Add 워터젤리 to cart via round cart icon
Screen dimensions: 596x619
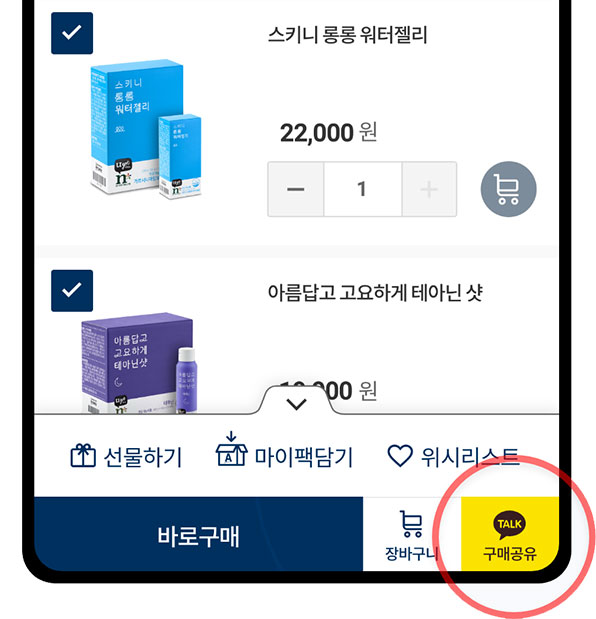(x=508, y=189)
